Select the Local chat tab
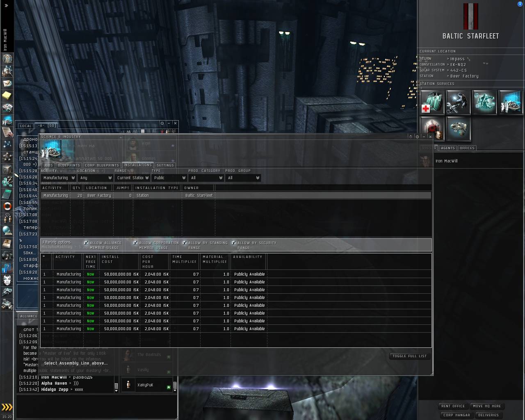The width and height of the screenshot is (525, 420). 26,126
